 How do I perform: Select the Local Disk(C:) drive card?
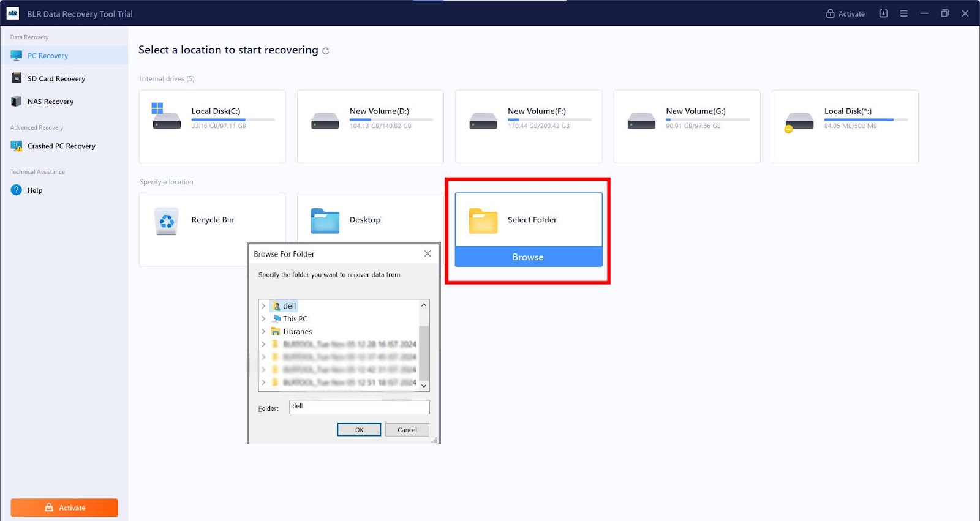213,127
